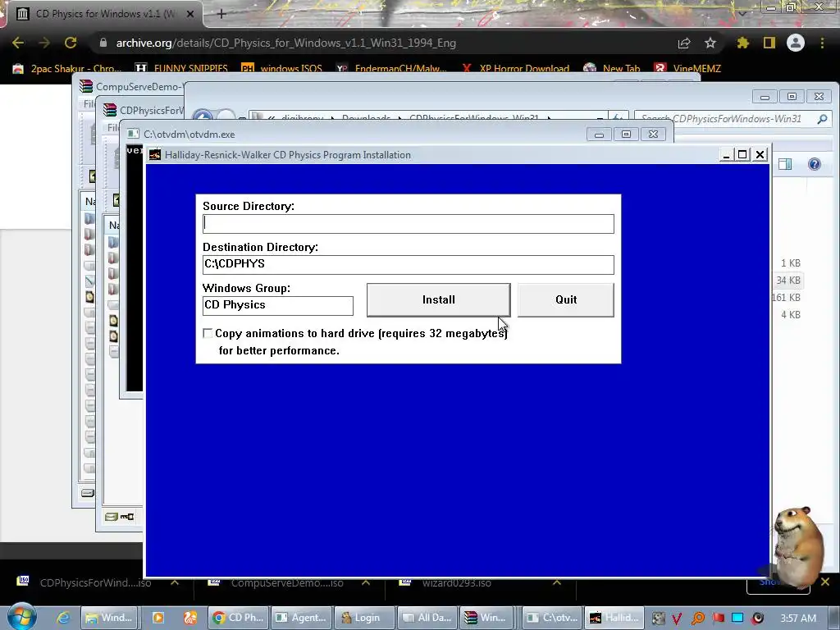Click Chrome forward navigation arrow
This screenshot has height=630, width=840.
coord(44,43)
